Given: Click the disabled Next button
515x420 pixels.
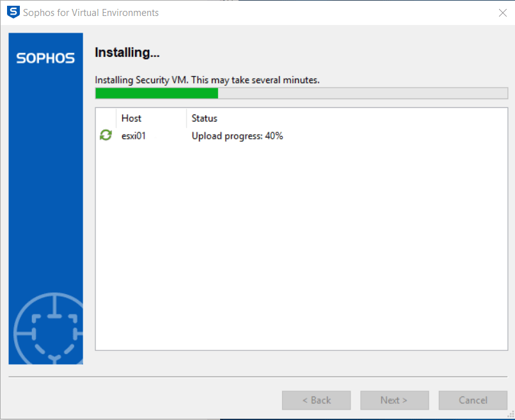Looking at the screenshot, I should 395,400.
